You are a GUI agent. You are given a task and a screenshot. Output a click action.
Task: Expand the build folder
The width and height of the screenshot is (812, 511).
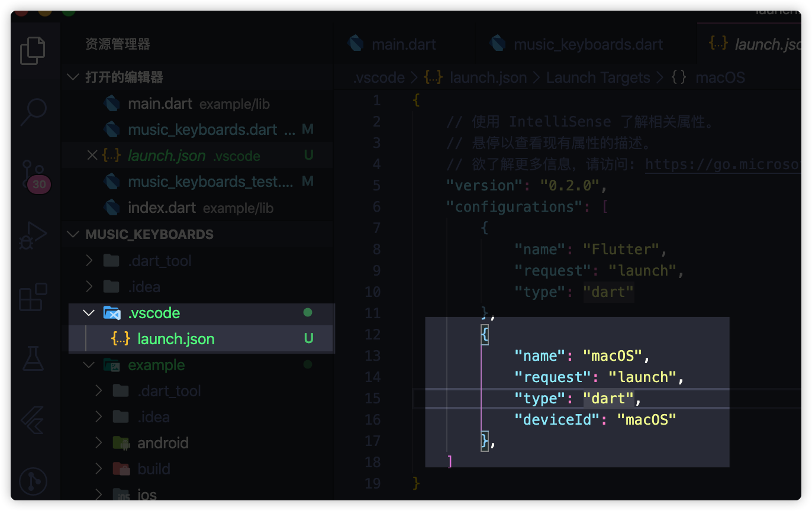pos(99,469)
